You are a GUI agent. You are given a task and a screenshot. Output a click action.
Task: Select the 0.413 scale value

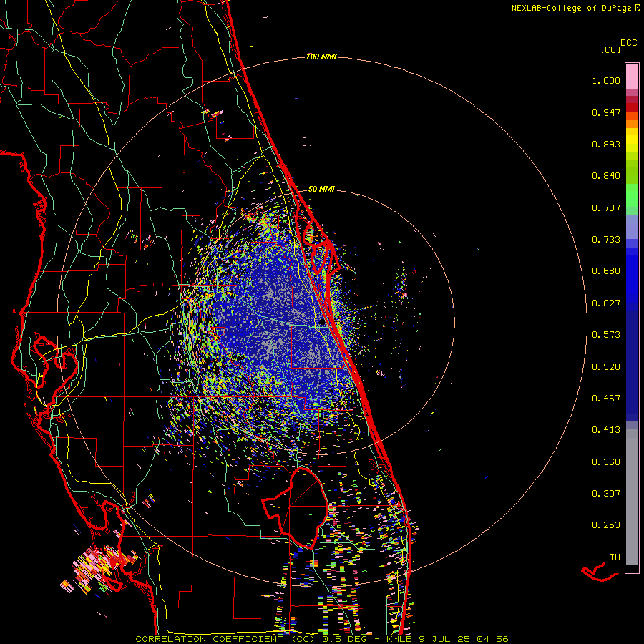pyautogui.click(x=606, y=430)
